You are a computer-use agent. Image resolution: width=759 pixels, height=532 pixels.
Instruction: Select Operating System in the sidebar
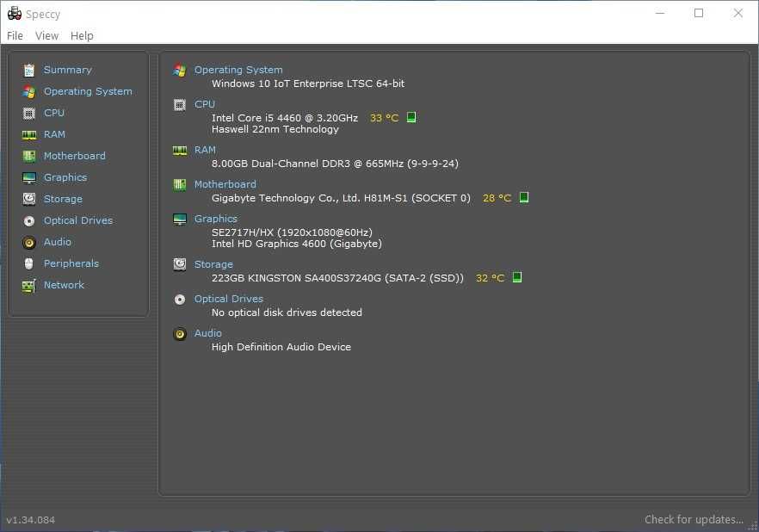click(x=88, y=91)
